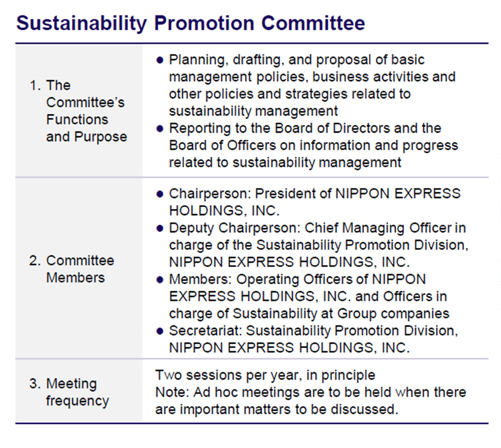Click 'Two sessions per year, in principle' text
This screenshot has height=448, width=501.
(265, 375)
